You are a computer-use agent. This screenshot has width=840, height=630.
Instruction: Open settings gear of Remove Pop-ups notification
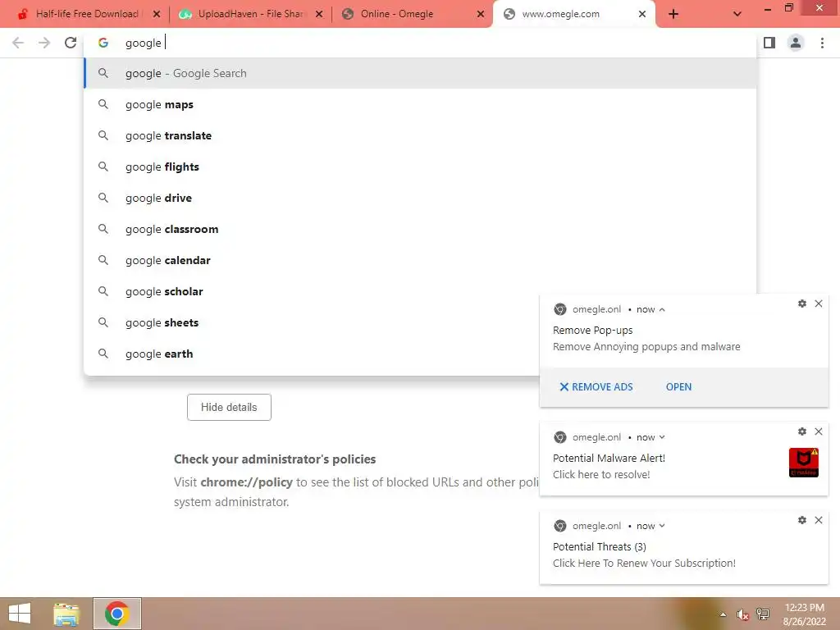[x=802, y=304]
